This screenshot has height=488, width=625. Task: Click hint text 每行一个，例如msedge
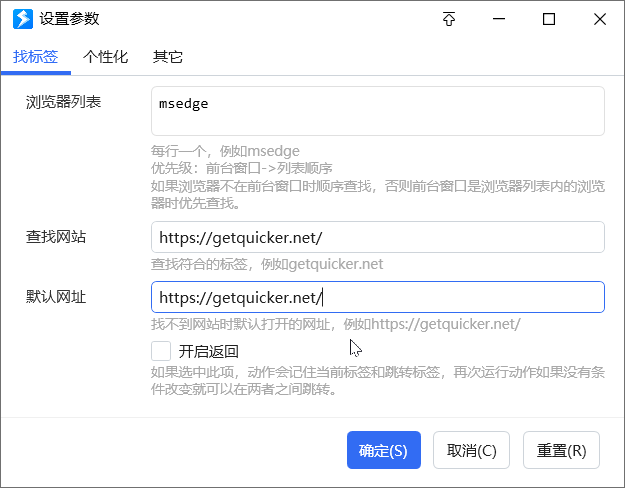point(225,151)
